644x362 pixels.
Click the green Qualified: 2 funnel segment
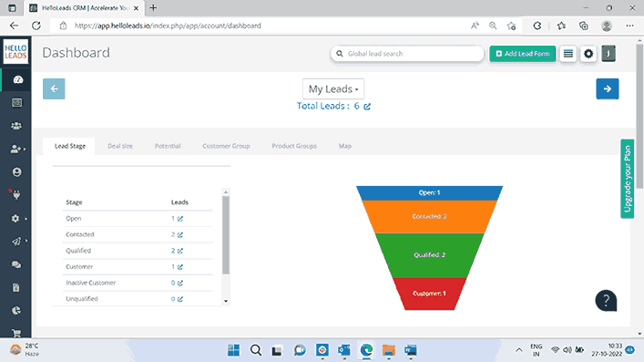[x=429, y=255]
